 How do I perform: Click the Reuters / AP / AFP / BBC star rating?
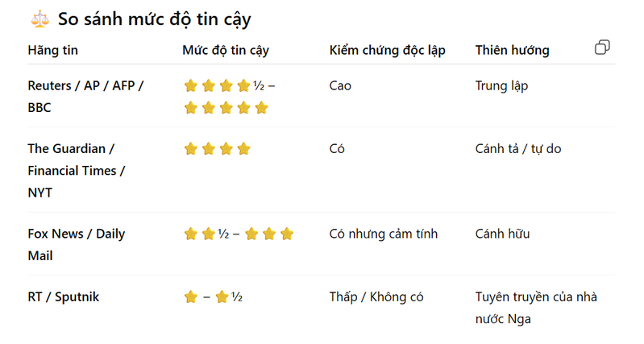point(228,97)
